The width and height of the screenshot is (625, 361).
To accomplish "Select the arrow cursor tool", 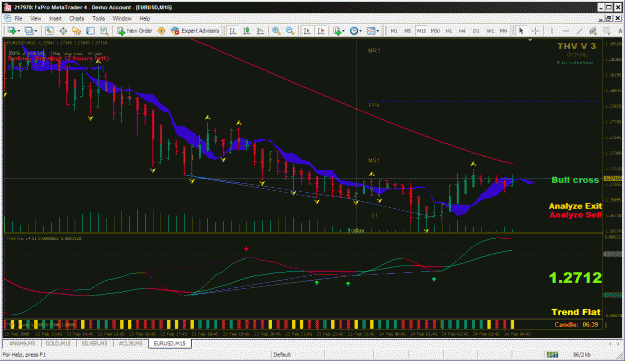I will pos(521,31).
